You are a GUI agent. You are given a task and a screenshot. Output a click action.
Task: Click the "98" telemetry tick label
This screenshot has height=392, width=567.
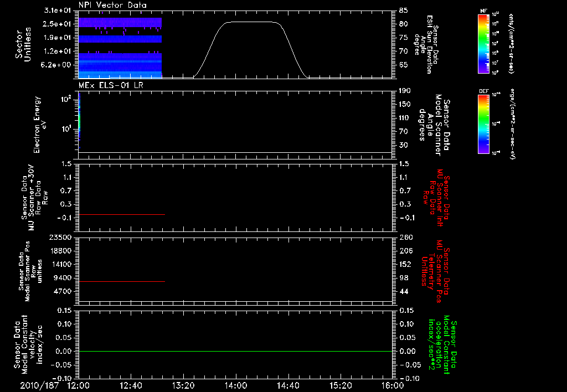click(x=404, y=278)
